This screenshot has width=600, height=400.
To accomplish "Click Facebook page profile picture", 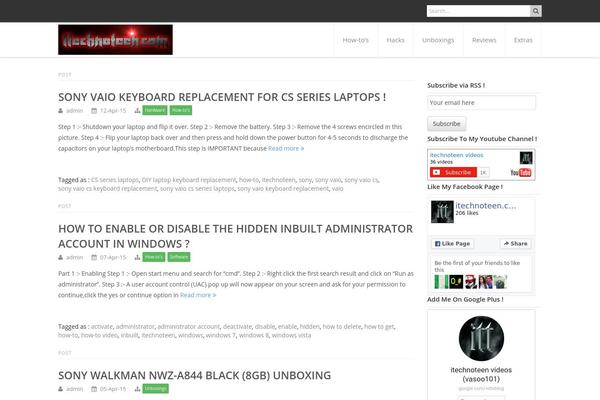I will click(x=442, y=212).
